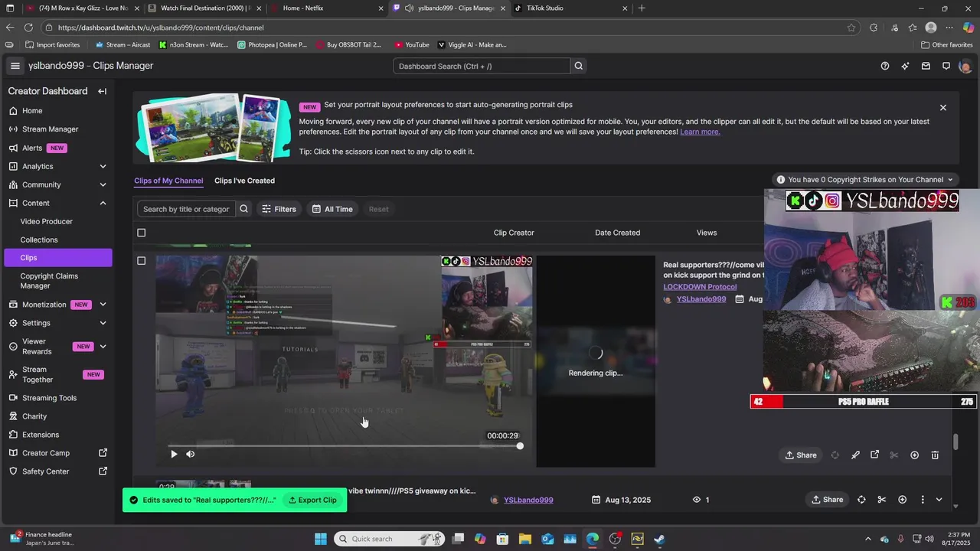
Task: Go to Stream Manager in the sidebar
Action: tap(51, 129)
